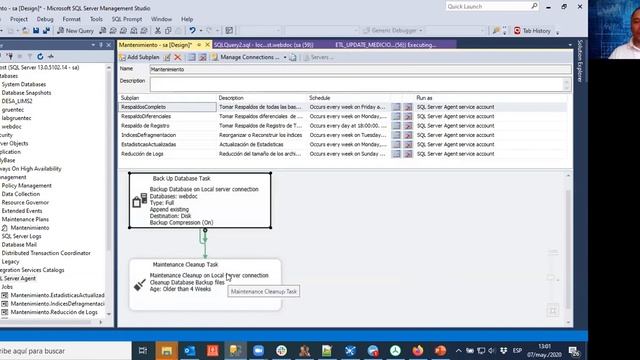Click the subplan schedule calendar icon in the designer toolbar
Viewport: 640px width, 360px height.
point(191,57)
